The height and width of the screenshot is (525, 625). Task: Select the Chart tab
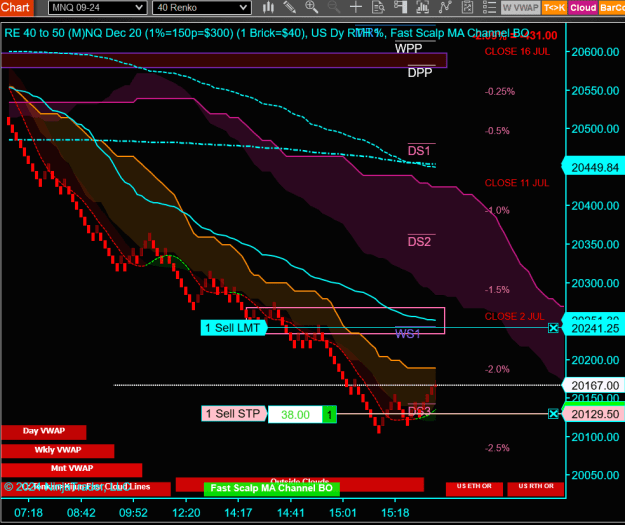click(16, 8)
